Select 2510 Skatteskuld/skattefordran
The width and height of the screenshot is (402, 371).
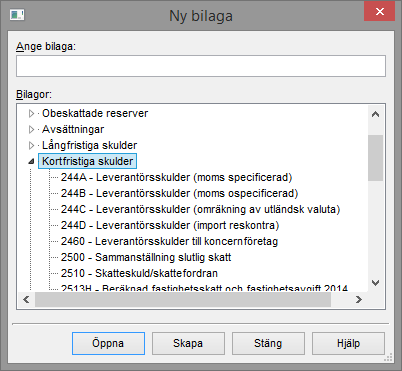(x=139, y=273)
